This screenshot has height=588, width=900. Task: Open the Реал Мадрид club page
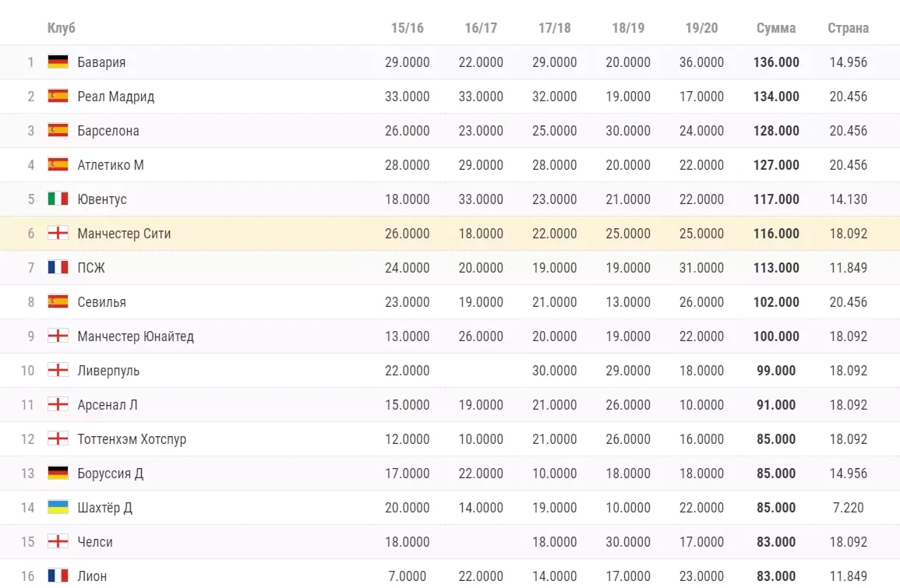click(116, 97)
